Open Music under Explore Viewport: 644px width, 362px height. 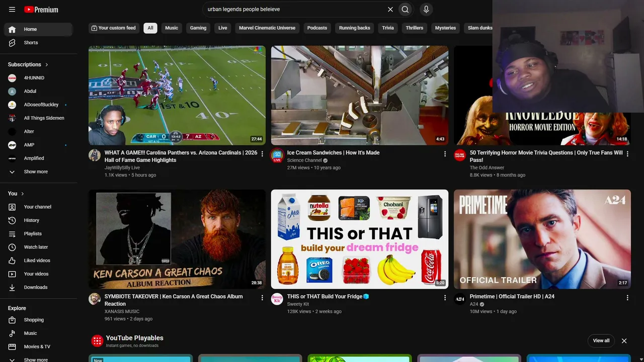38,333
